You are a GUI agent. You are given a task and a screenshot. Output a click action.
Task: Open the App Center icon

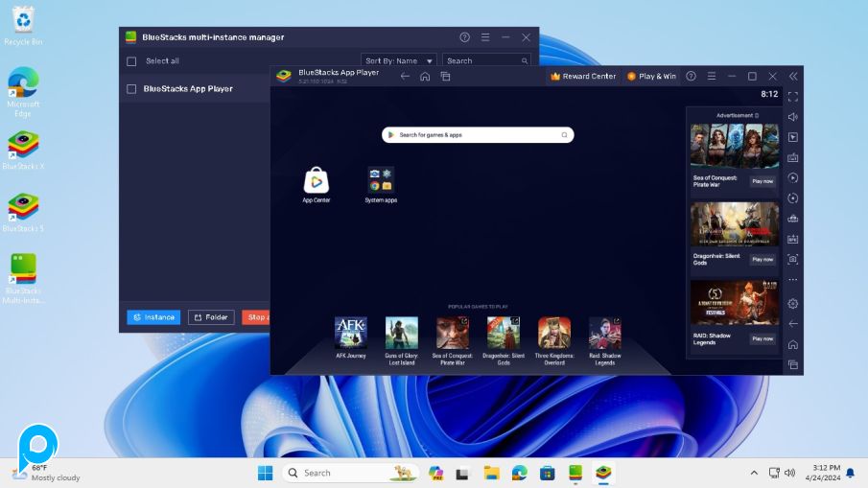pos(316,180)
